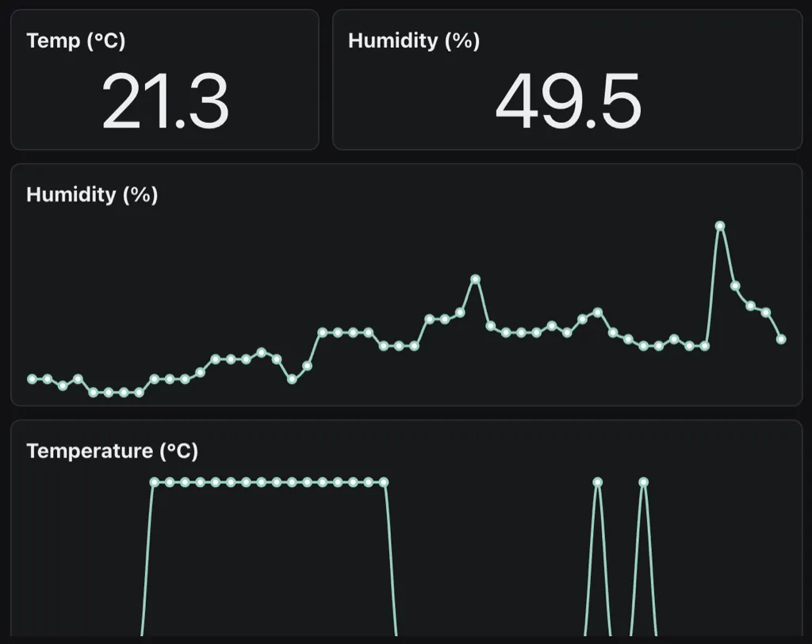The width and height of the screenshot is (812, 644).
Task: Click the Temp (°C) stat panel title
Action: coord(75,41)
